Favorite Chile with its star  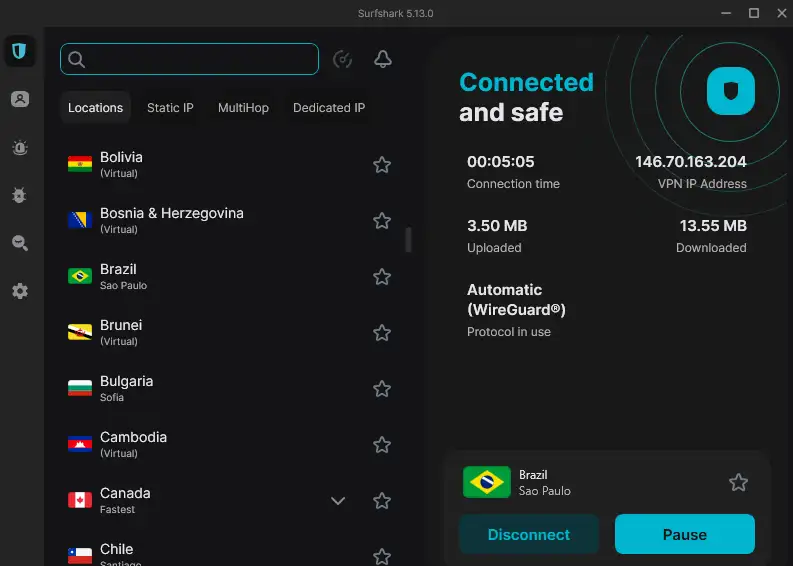382,556
